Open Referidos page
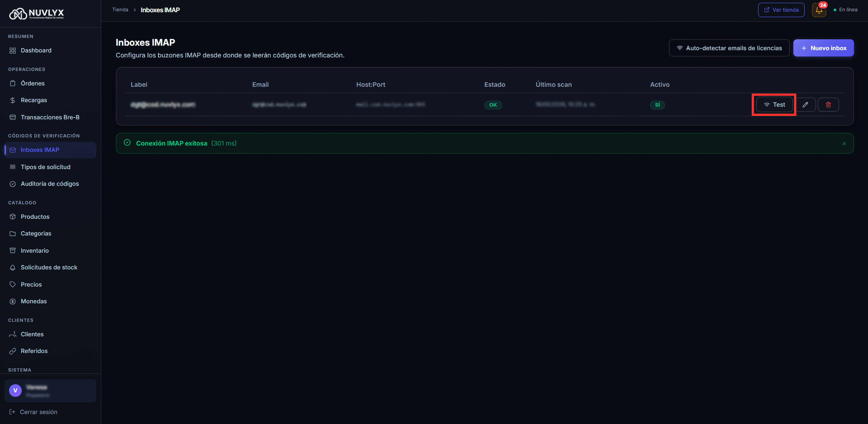868x424 pixels. 50,351
